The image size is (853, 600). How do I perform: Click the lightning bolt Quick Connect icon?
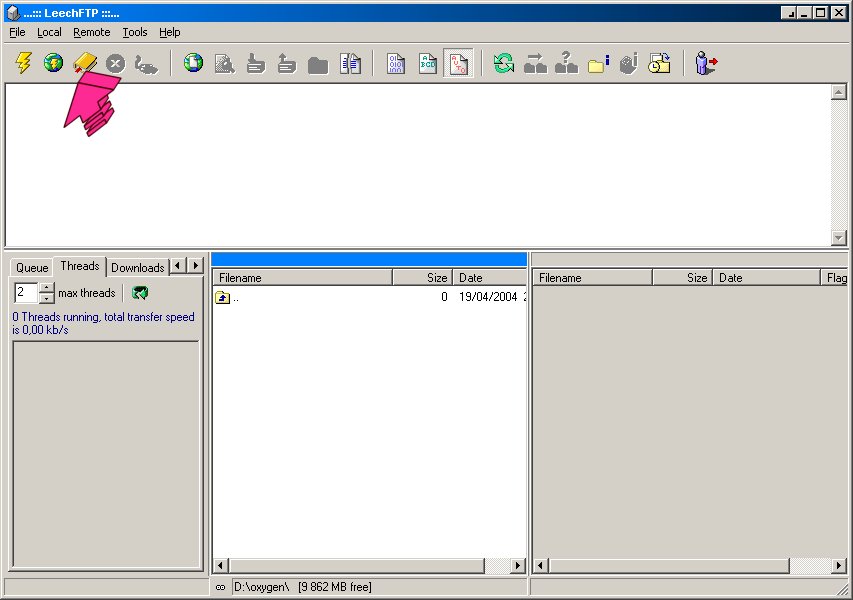(23, 63)
